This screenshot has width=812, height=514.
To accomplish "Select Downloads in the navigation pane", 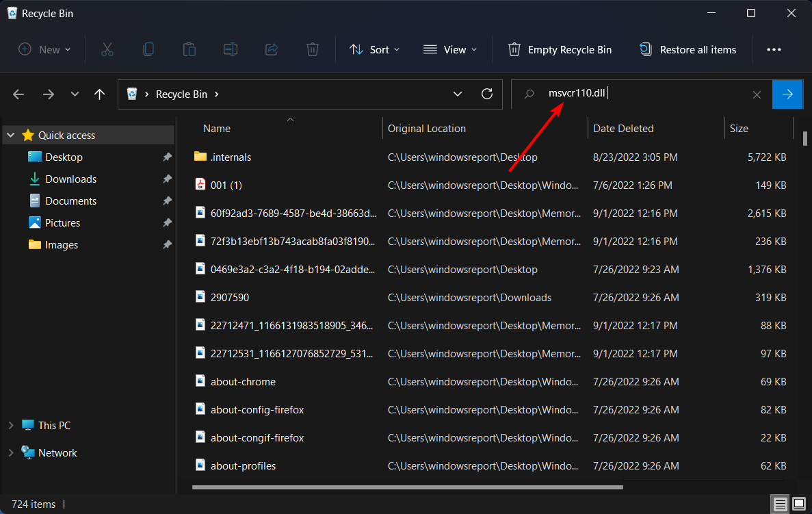I will click(70, 179).
